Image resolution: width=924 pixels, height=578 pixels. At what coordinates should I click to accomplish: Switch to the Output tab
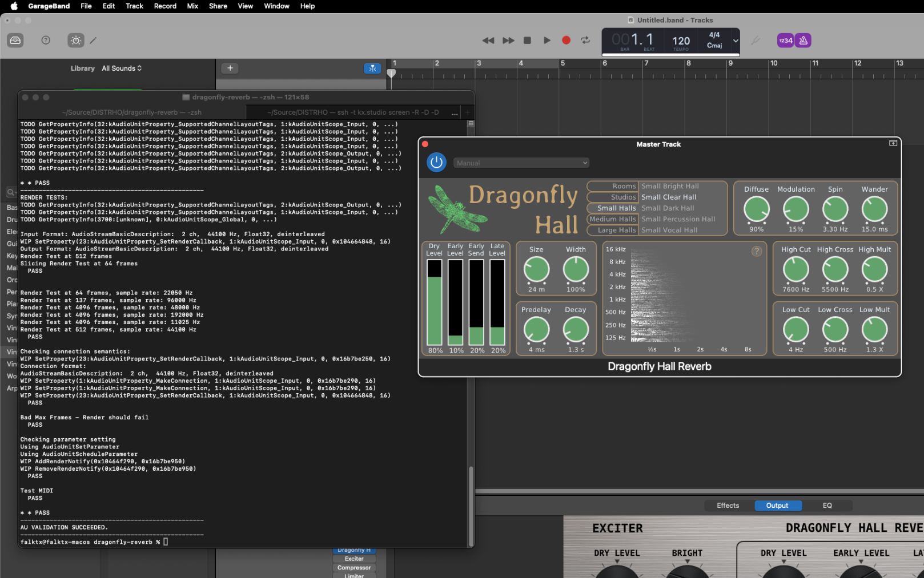(x=777, y=506)
